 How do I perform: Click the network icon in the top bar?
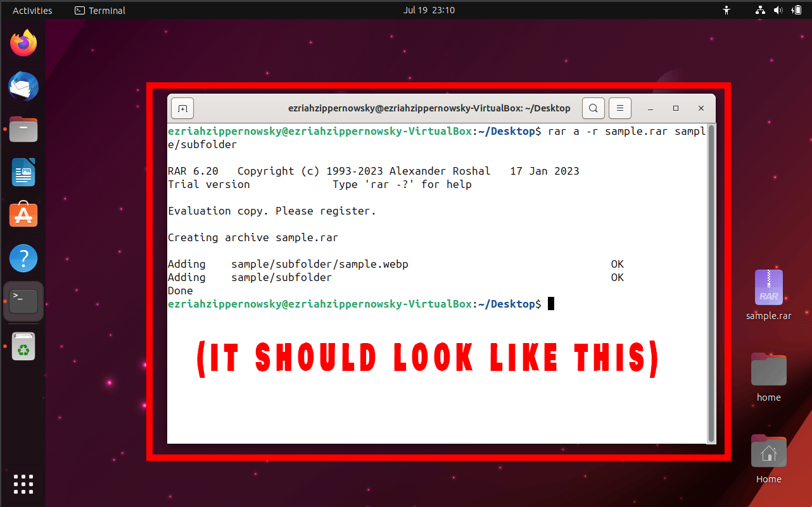pyautogui.click(x=759, y=10)
